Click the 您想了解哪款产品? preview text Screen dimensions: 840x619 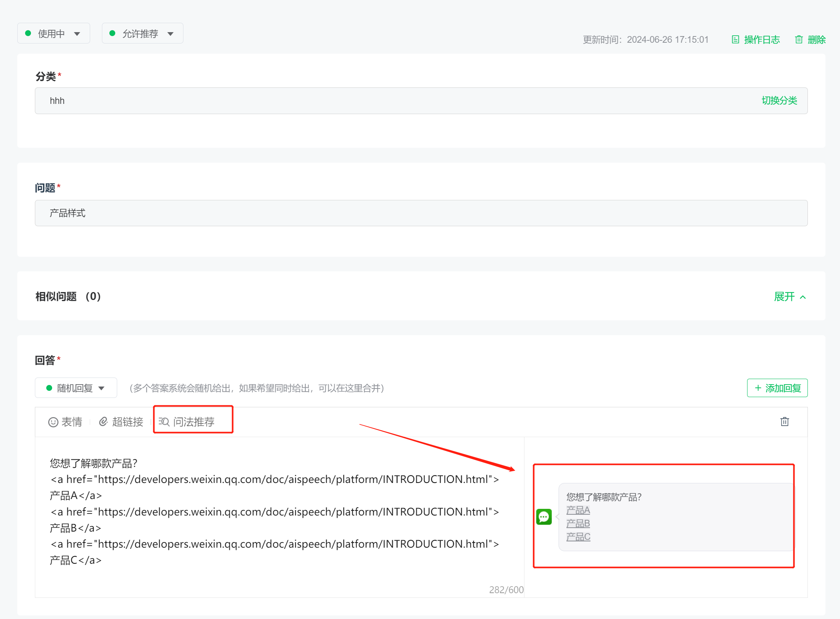604,497
